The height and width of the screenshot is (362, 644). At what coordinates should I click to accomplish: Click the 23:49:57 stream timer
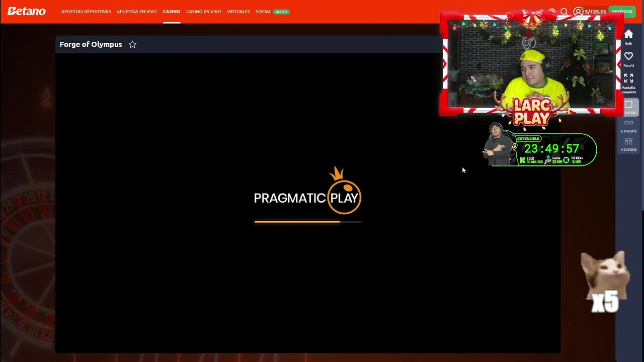(x=551, y=148)
